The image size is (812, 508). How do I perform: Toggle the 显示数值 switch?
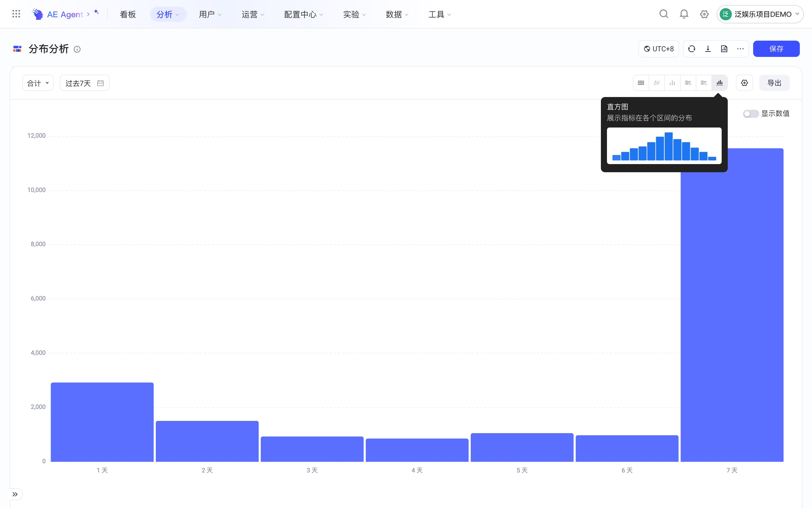pos(750,114)
